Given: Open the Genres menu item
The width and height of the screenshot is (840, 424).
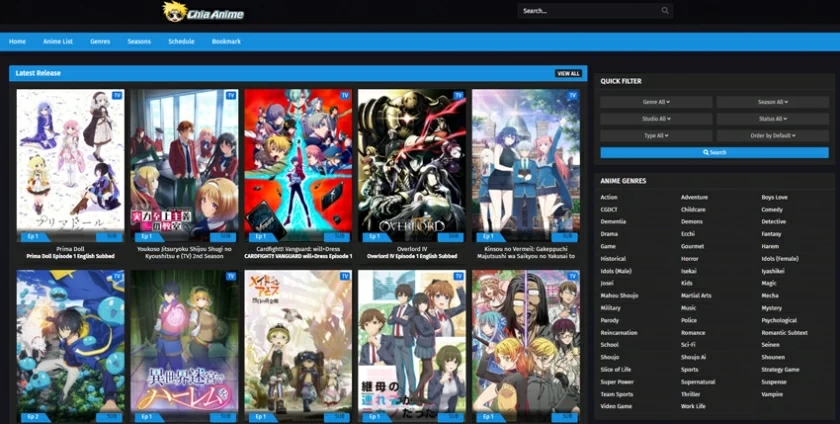Looking at the screenshot, I should [100, 41].
